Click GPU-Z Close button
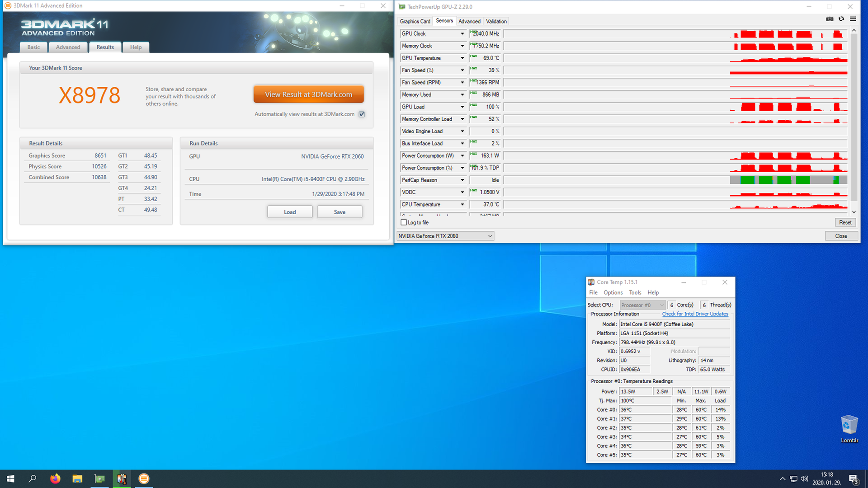Screen dimensions: 868x488 841,236
